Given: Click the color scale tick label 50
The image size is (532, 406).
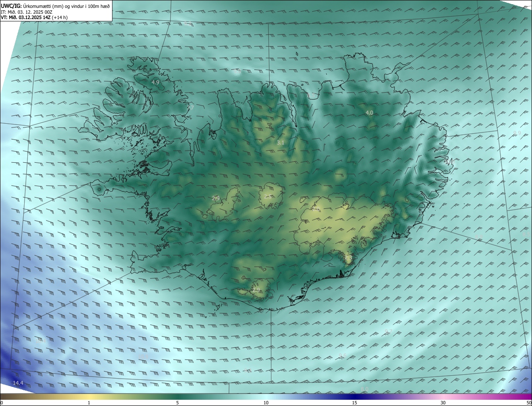Looking at the screenshot, I should [x=529, y=403].
